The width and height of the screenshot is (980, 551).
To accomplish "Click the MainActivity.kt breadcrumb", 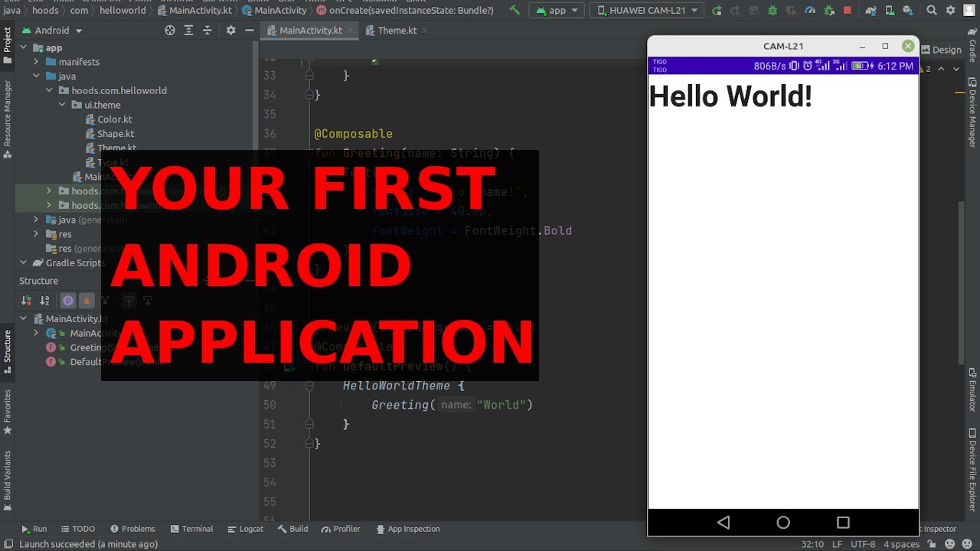I will click(195, 10).
